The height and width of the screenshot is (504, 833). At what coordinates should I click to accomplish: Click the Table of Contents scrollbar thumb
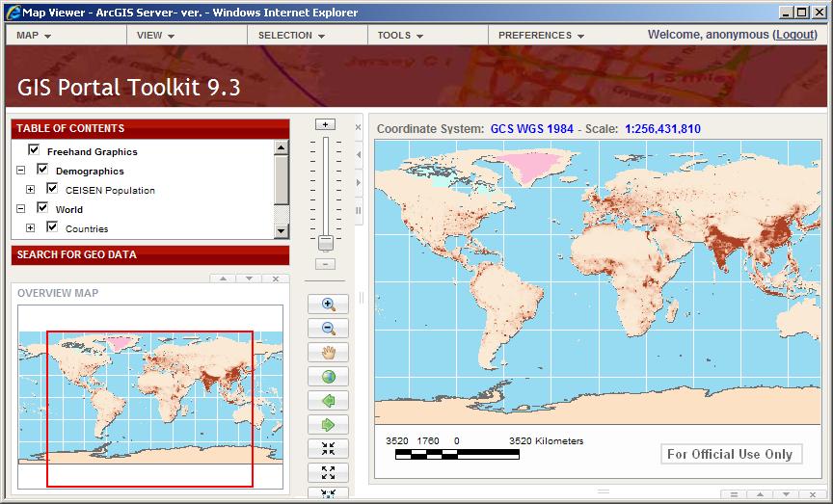click(282, 179)
